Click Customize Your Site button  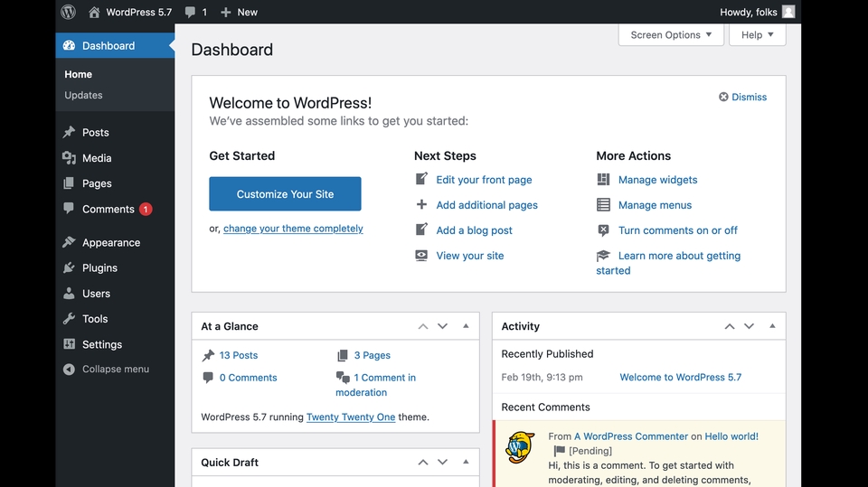click(285, 193)
